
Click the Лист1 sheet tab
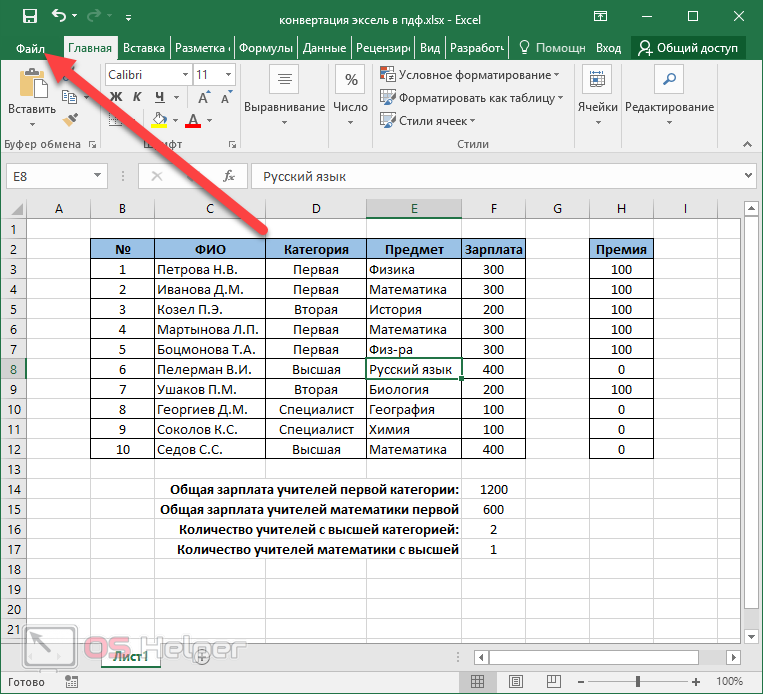130,657
